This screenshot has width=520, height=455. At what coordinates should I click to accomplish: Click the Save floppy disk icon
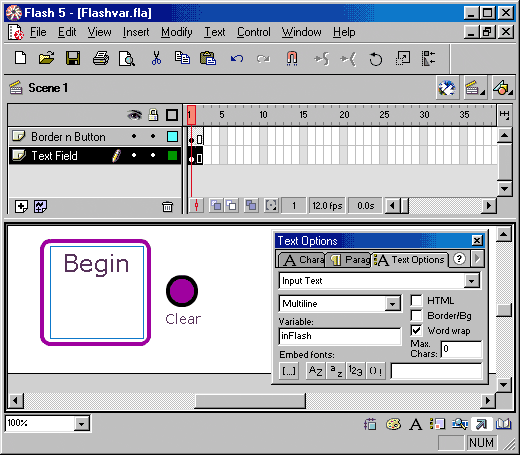tap(73, 58)
